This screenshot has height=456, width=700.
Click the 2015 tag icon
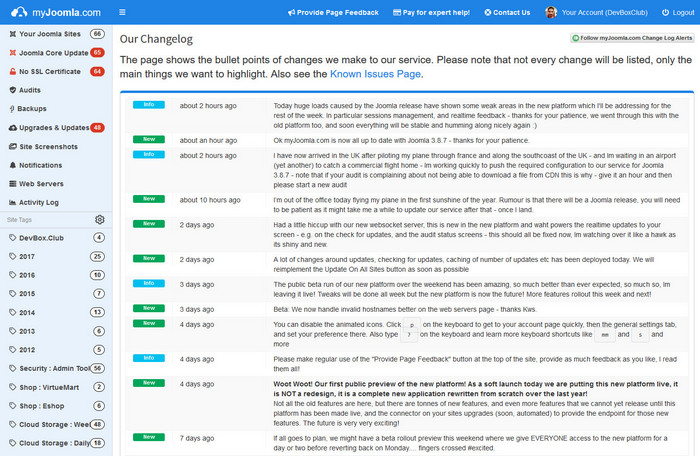[12, 294]
